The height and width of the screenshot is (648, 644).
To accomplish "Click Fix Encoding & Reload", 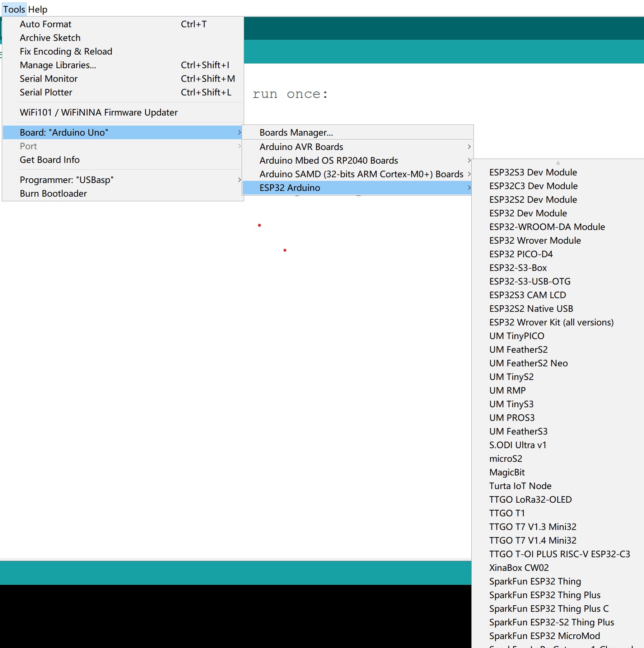I will tap(123, 51).
